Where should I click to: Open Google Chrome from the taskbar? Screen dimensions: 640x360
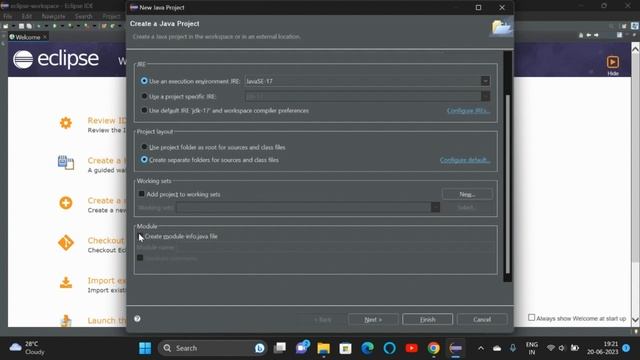click(433, 348)
